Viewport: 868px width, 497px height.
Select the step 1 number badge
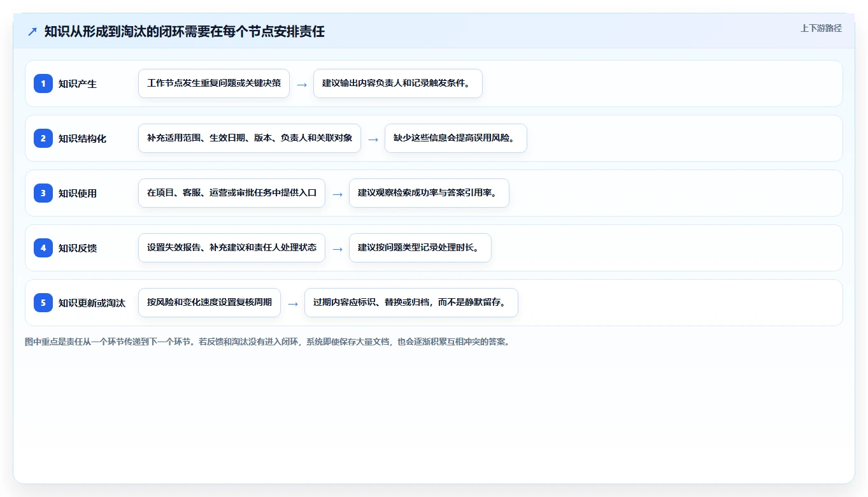click(x=43, y=83)
